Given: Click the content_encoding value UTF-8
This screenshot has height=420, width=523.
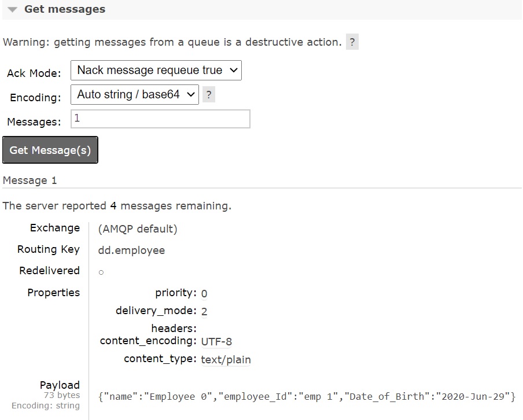Looking at the screenshot, I should tap(216, 341).
